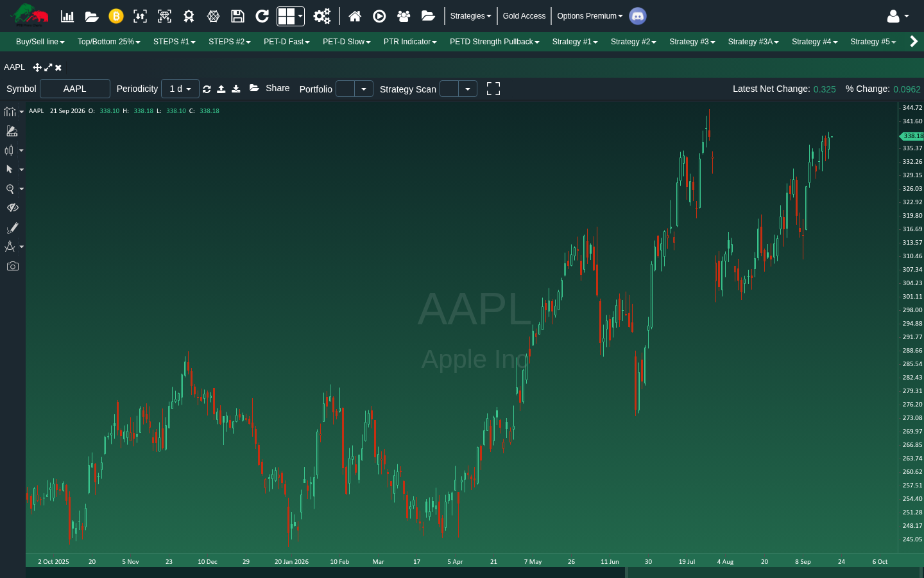Image resolution: width=924 pixels, height=578 pixels.
Task: Click the Symbol input field showing AAPL
Action: [75, 89]
